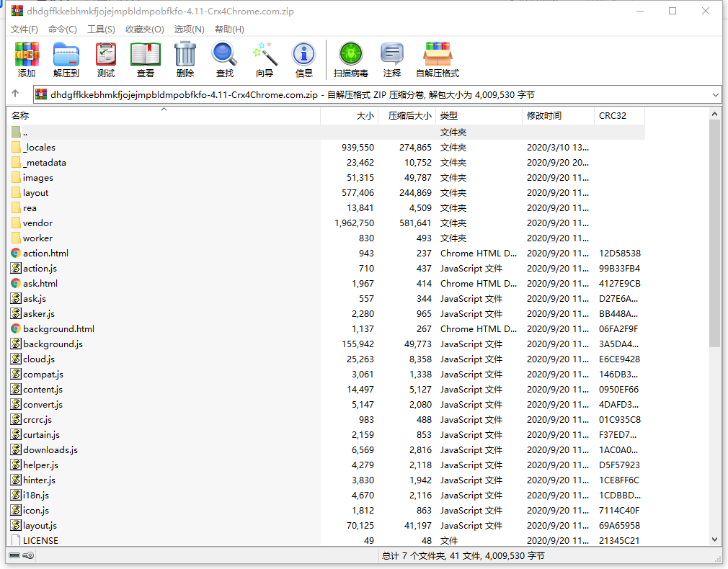This screenshot has width=728, height=569.
Task: Go up one level with the up arrow
Action: (x=15, y=94)
